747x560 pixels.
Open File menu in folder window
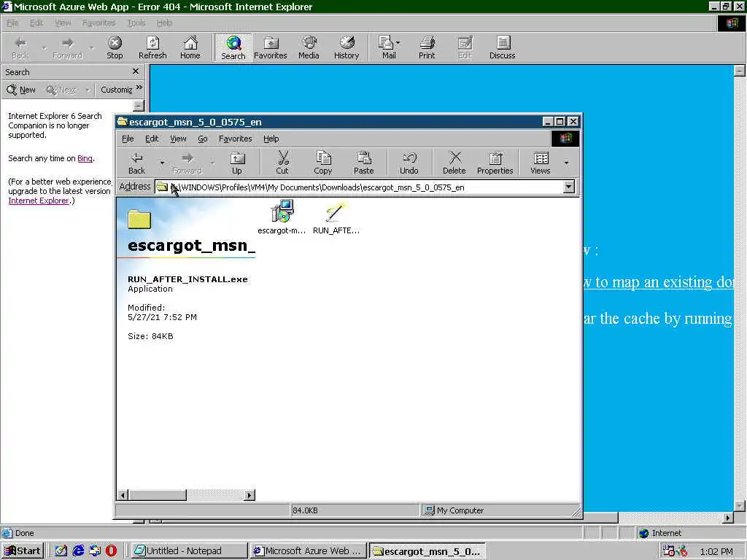point(128,139)
